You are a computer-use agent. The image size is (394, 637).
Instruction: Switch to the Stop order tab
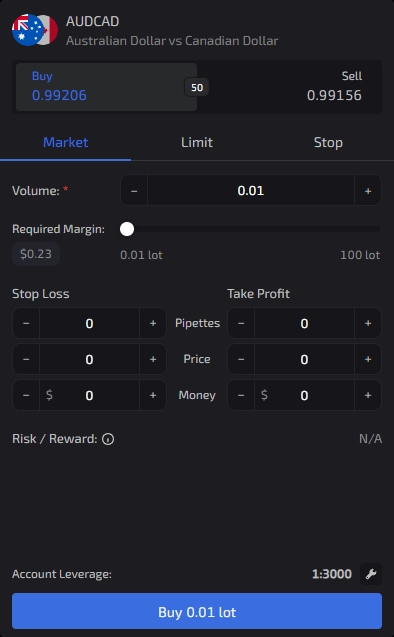(x=328, y=143)
